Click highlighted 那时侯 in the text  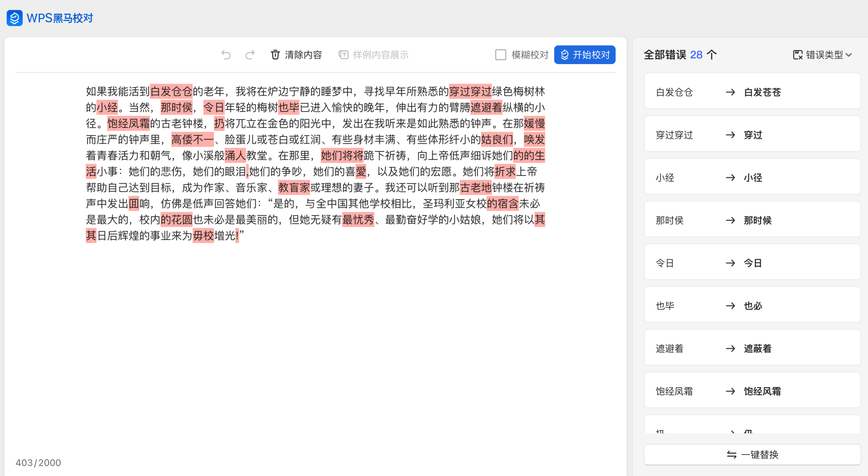(x=176, y=107)
